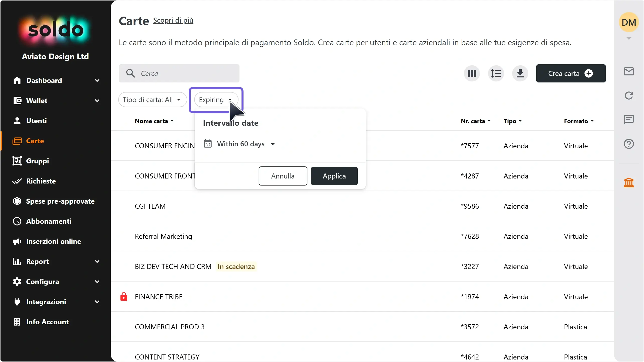Open the mail envelope icon
Viewport: 644px width, 362px height.
629,71
